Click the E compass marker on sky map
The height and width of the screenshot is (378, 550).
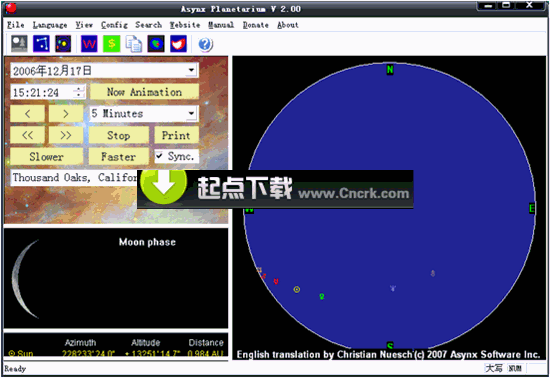pyautogui.click(x=531, y=209)
